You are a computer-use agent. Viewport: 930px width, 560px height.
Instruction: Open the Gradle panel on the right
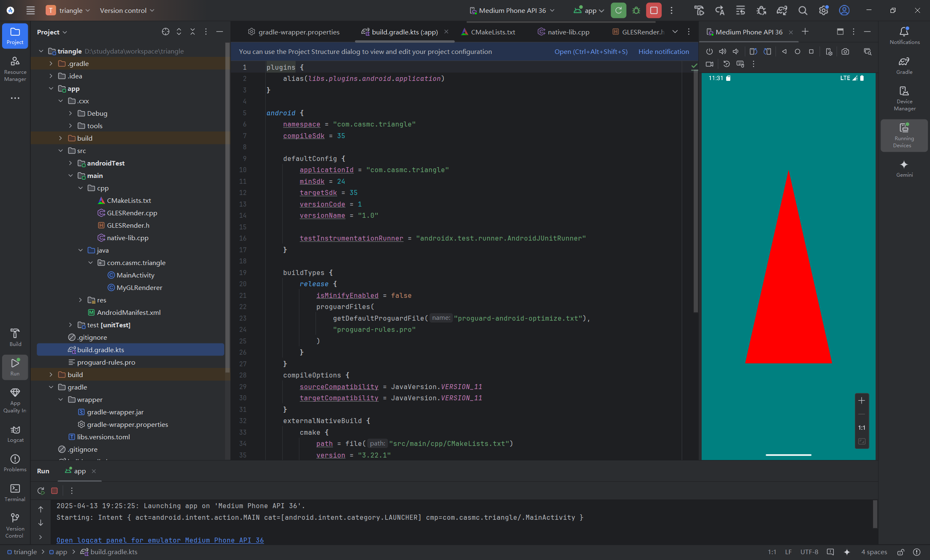tap(904, 64)
